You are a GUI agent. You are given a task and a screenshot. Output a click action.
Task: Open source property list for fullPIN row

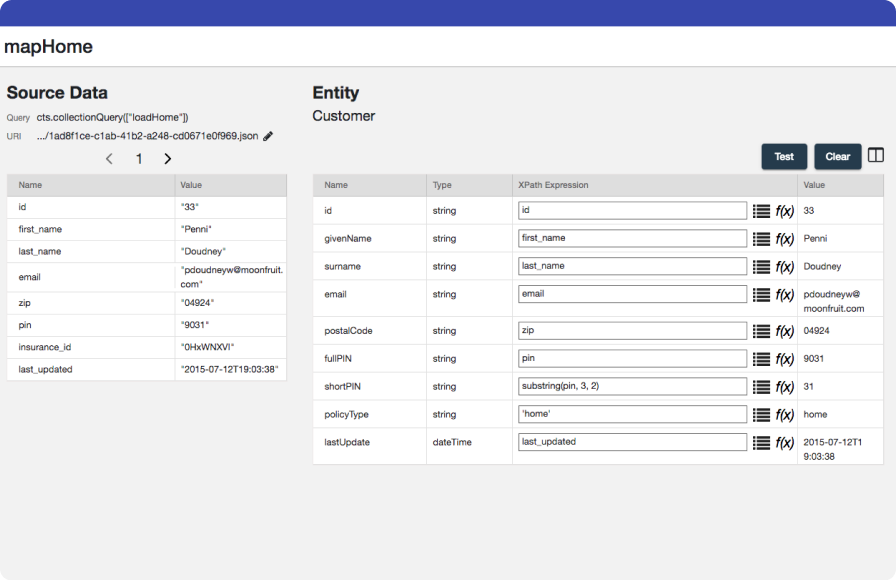(761, 359)
